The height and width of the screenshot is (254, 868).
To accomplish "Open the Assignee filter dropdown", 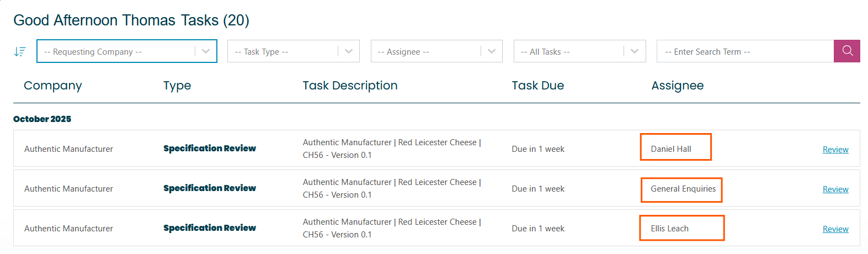I will point(436,51).
